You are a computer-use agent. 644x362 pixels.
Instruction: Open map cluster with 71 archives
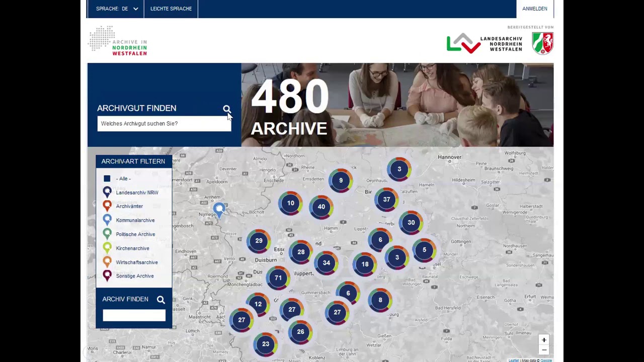[278, 278]
